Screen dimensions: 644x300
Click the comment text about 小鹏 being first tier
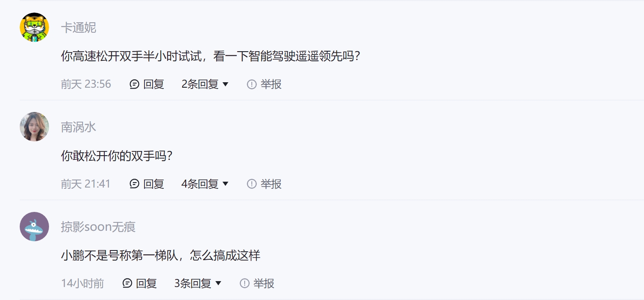pyautogui.click(x=160, y=255)
